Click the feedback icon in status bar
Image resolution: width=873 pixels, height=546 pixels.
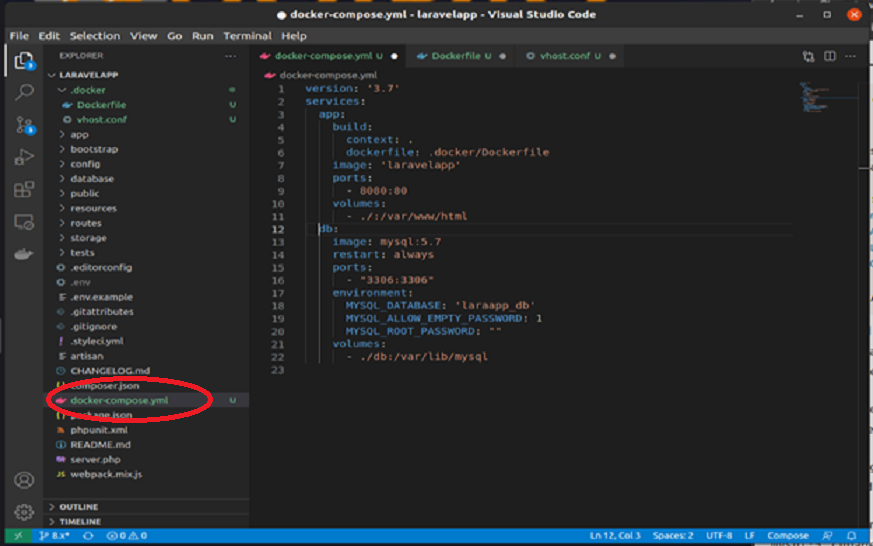827,535
